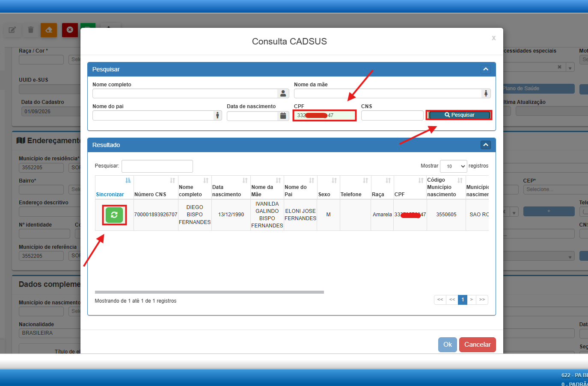Viewport: 588px width, 386px height.
Task: Go to next results page with >
Action: [x=472, y=300]
